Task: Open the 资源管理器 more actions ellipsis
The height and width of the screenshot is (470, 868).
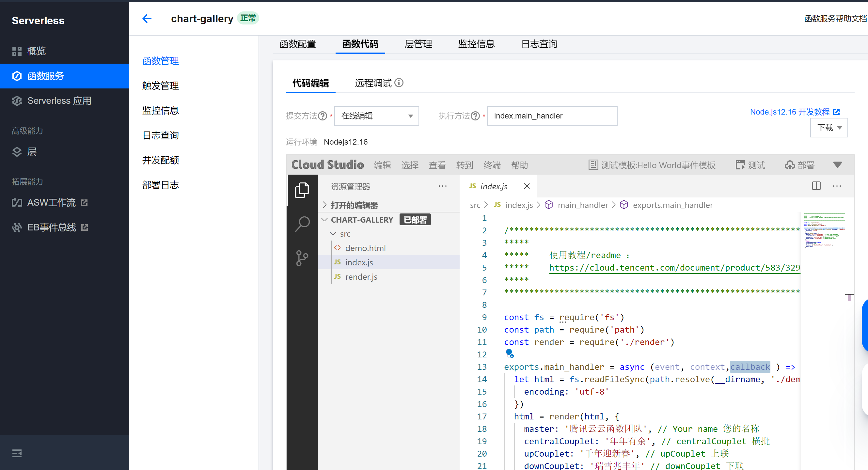Action: click(442, 186)
